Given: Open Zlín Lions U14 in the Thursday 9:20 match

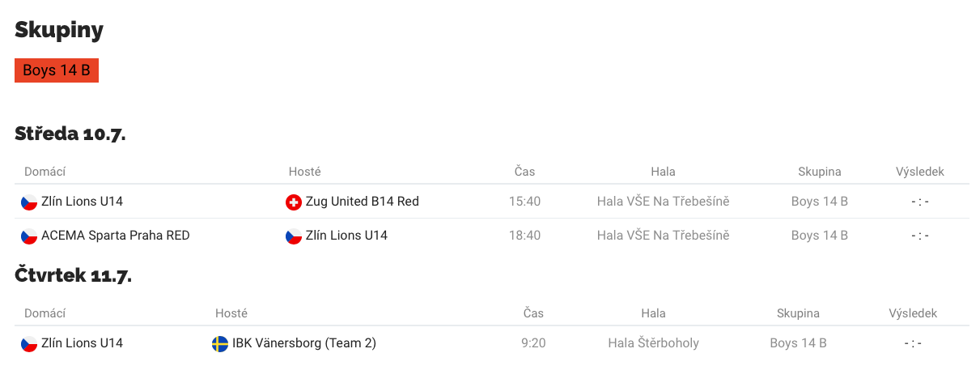Looking at the screenshot, I should 82,343.
